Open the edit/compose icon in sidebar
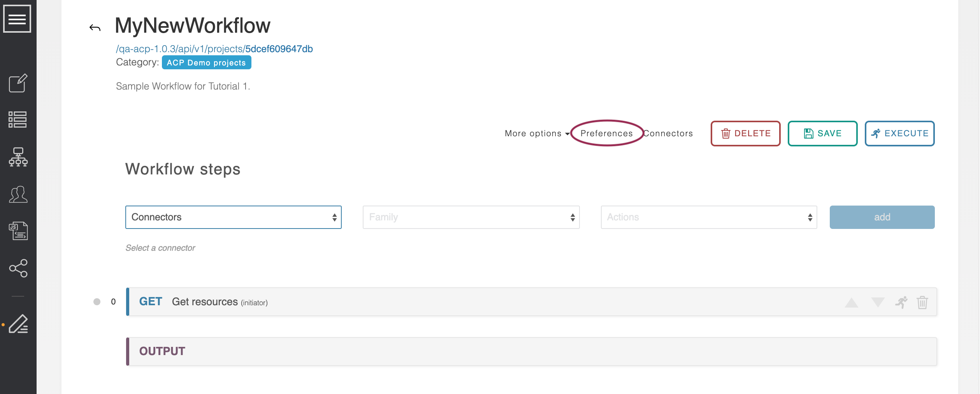The image size is (980, 394). (x=18, y=83)
